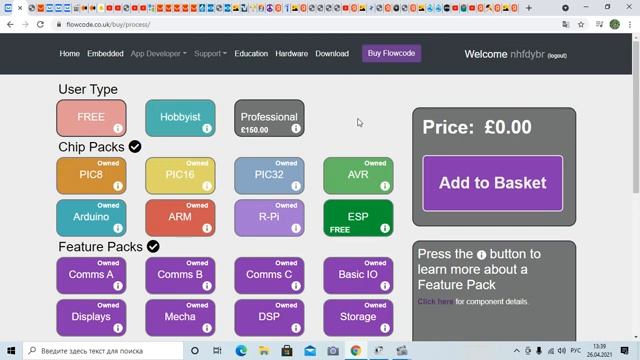Open info icon on Professional tile
The image size is (640, 360).
[x=296, y=129]
